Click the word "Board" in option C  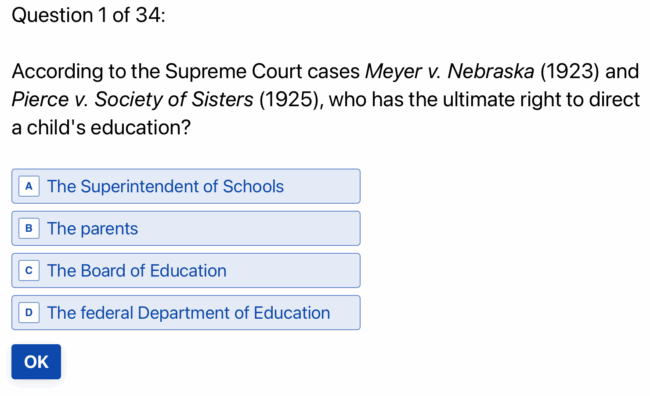coord(103,271)
